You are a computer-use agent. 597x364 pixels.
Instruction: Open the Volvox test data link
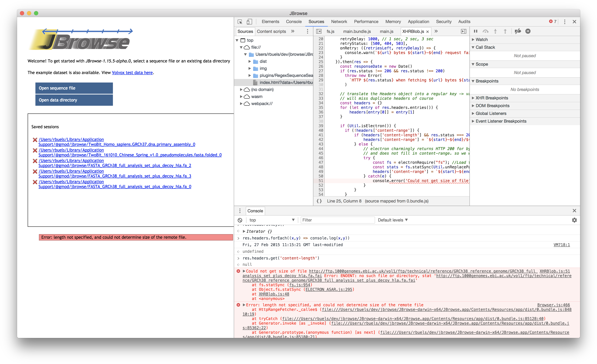coord(132,73)
